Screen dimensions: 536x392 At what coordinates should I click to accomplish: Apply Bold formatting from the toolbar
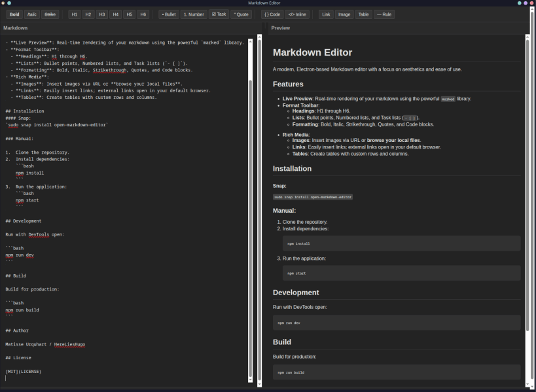coord(14,14)
